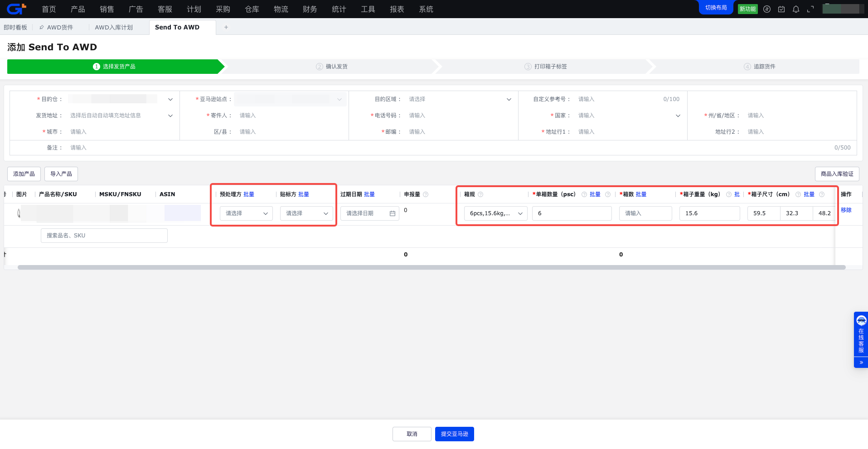Click help icon after 箱子尺寸 批量 link
This screenshot has height=449, width=868.
[x=822, y=194]
